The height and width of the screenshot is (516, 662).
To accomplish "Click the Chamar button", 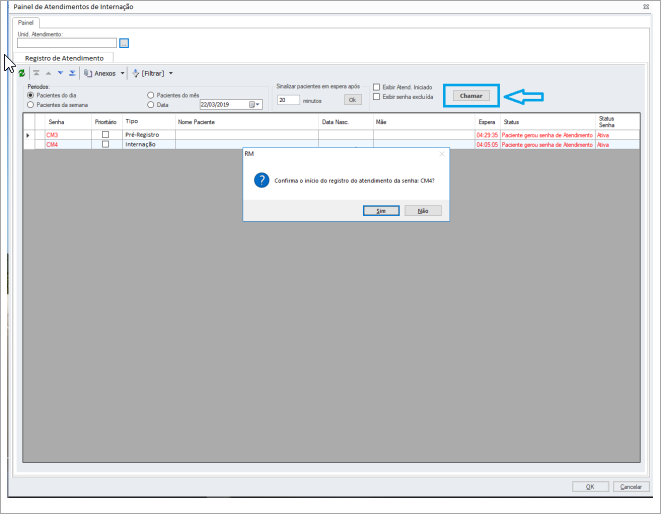I will click(x=471, y=96).
